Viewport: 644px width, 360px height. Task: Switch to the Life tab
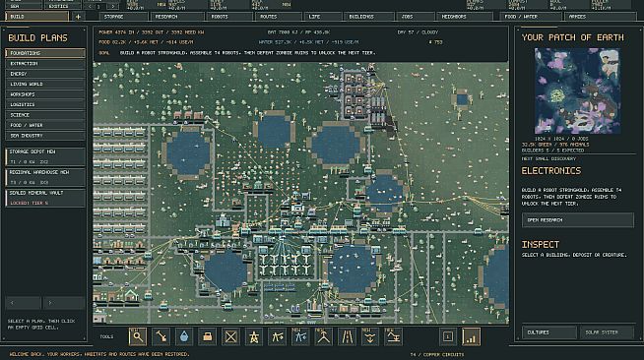pyautogui.click(x=323, y=17)
